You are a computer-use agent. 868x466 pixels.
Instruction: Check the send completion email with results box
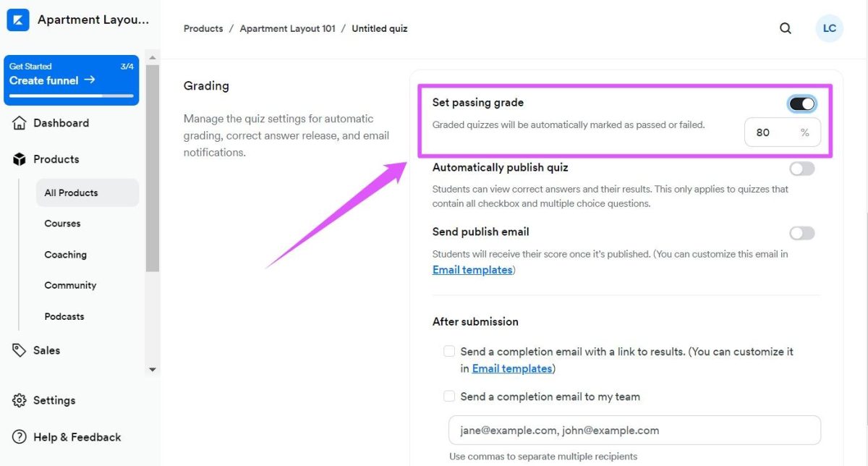(x=449, y=352)
